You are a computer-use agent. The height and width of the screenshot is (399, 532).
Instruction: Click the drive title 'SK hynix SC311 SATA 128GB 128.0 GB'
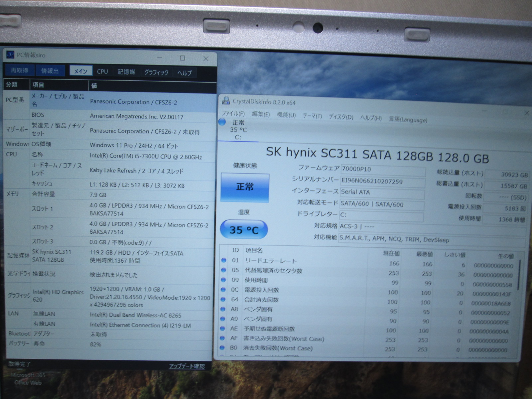coord(377,155)
